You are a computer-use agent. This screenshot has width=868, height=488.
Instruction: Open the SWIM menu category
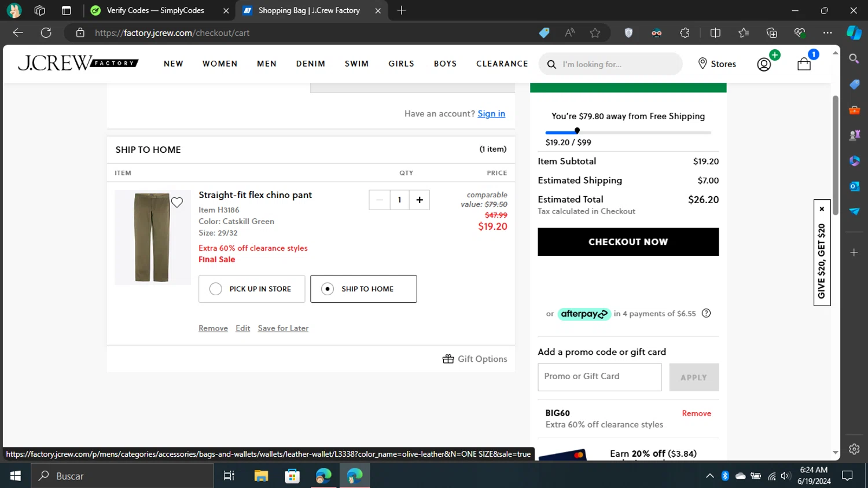point(356,64)
